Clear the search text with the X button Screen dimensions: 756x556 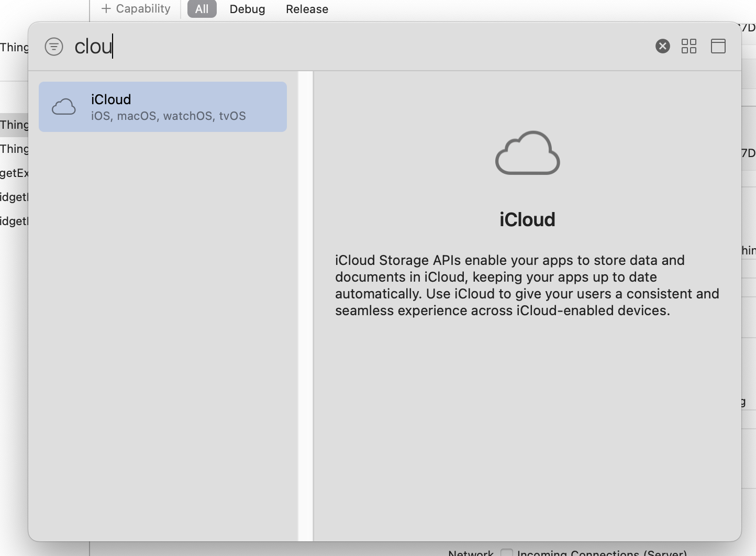pyautogui.click(x=663, y=46)
